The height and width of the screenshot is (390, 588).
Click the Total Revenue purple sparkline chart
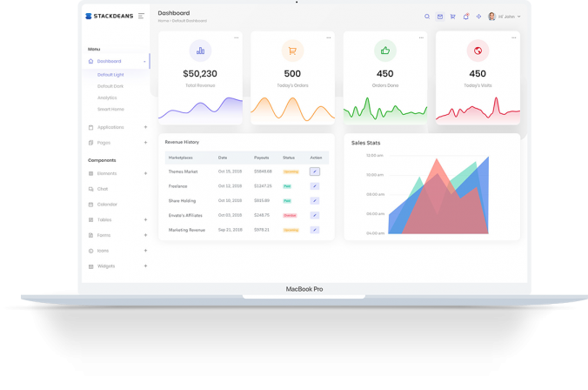click(200, 110)
